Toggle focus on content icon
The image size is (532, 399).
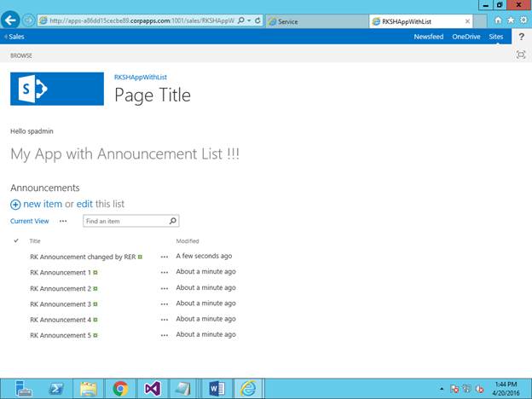521,55
